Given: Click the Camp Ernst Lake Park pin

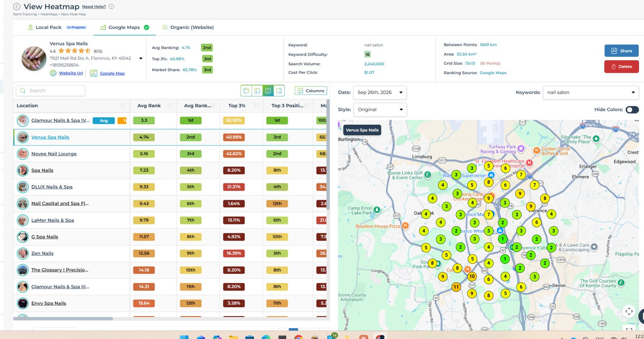Looking at the screenshot, I should (x=377, y=210).
